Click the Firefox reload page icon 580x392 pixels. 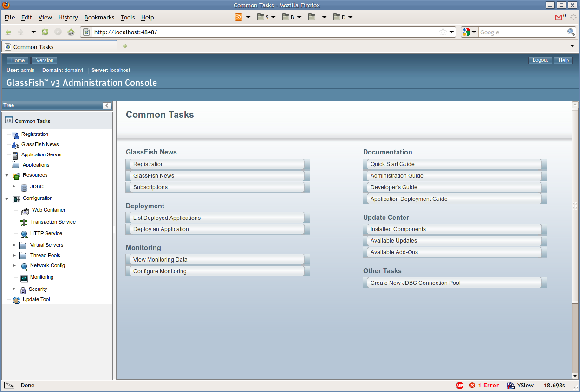pos(45,32)
